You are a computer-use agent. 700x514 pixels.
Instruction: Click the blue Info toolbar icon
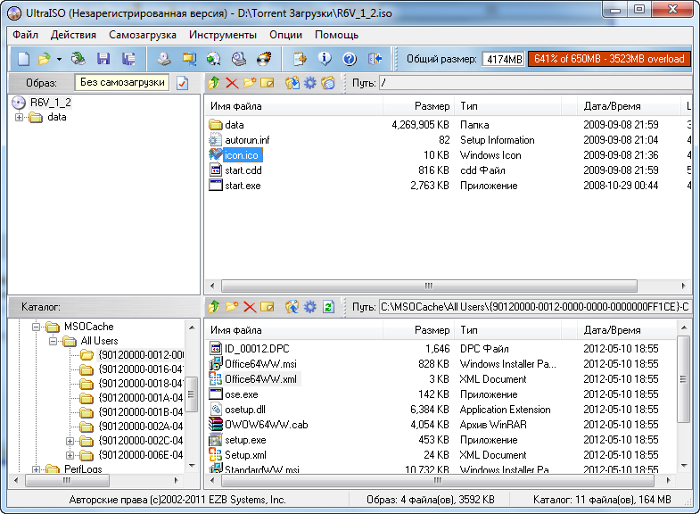coord(324,59)
